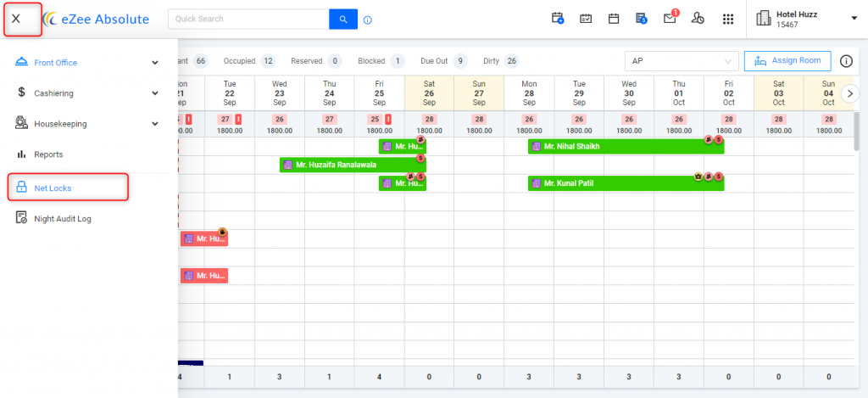Open the calendar checklist icon in top bar
Viewport: 868px width, 398px height.
tap(586, 19)
